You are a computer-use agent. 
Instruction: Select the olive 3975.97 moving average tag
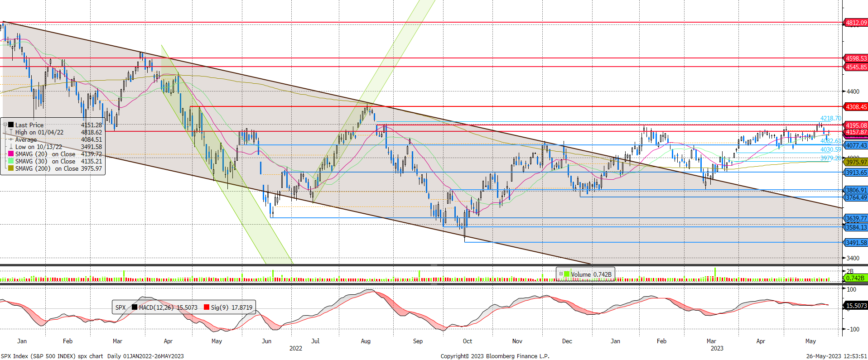coord(855,162)
